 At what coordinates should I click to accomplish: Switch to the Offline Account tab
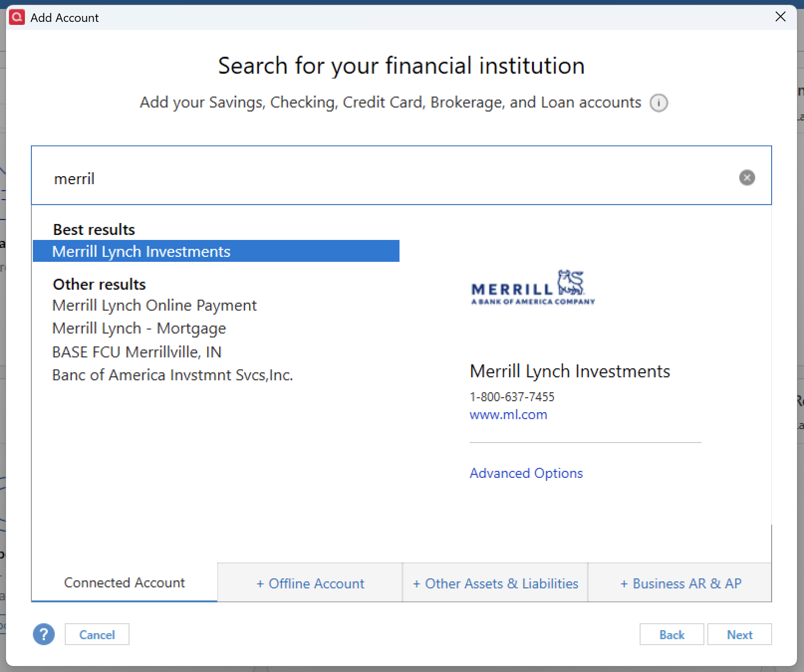pos(310,583)
